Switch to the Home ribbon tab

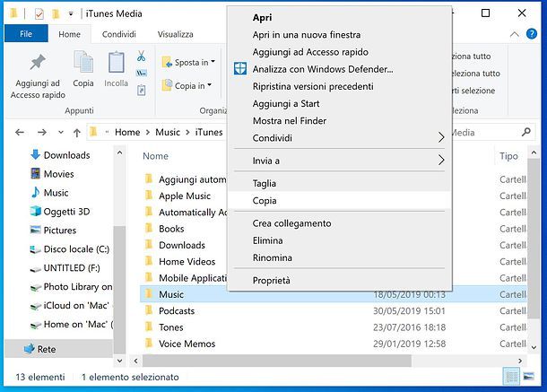coord(69,34)
